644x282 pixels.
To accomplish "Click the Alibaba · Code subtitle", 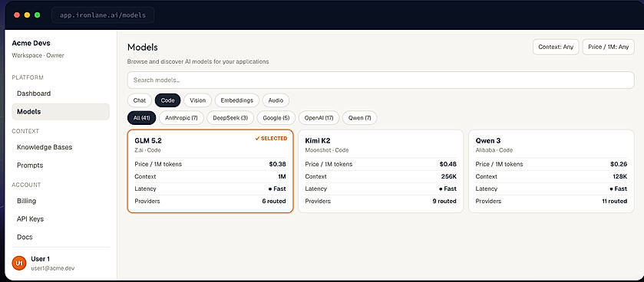I will tap(494, 150).
